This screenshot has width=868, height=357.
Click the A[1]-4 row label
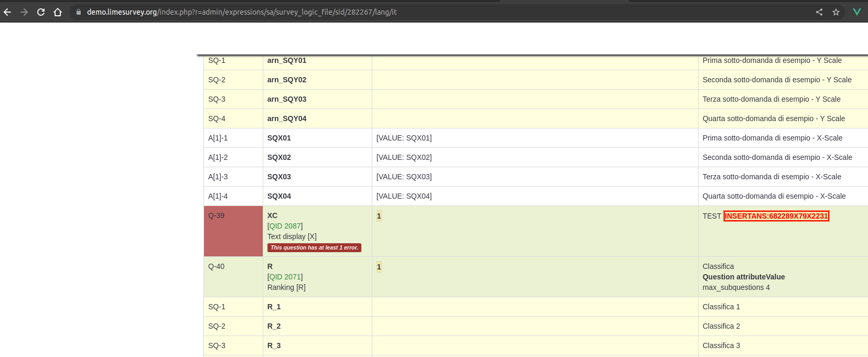(x=218, y=196)
